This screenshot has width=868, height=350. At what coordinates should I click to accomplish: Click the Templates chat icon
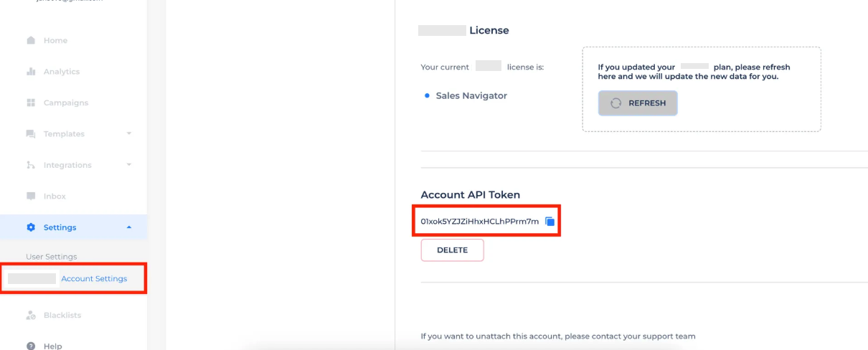pos(31,134)
